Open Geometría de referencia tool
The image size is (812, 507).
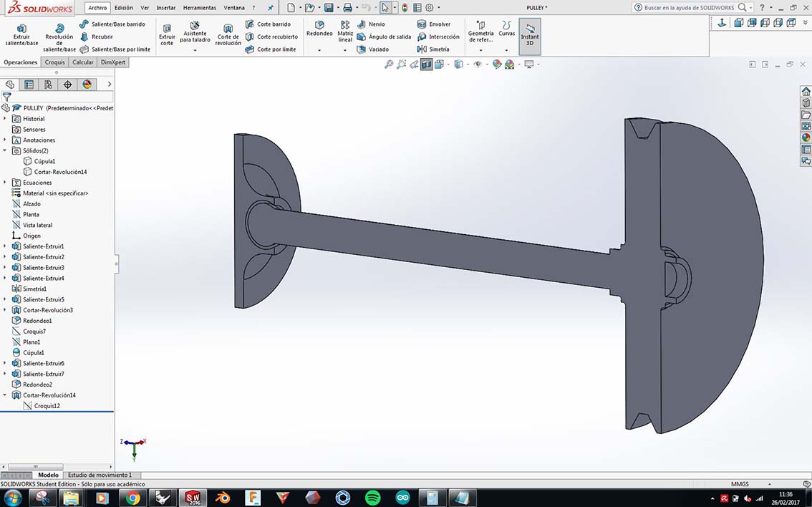point(480,32)
